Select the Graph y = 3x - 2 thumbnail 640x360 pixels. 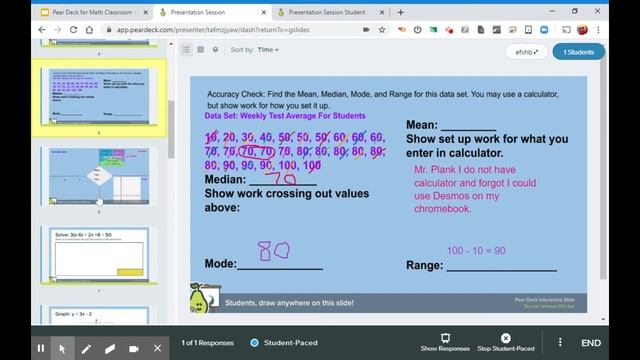(x=99, y=315)
